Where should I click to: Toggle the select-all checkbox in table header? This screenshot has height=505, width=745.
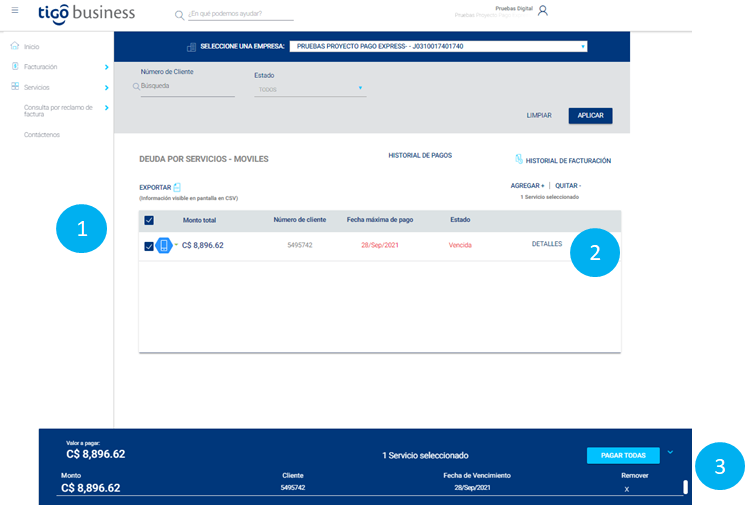(149, 220)
